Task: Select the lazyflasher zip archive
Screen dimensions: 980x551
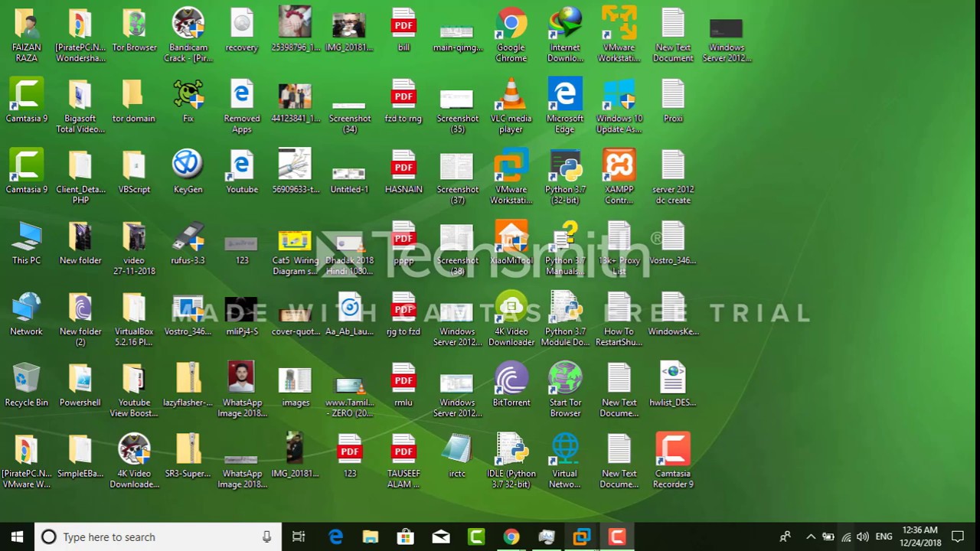Action: (x=188, y=386)
